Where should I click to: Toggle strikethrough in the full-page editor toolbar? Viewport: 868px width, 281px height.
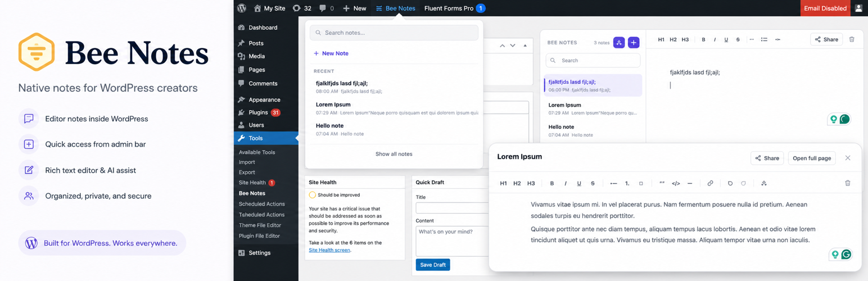click(x=738, y=39)
